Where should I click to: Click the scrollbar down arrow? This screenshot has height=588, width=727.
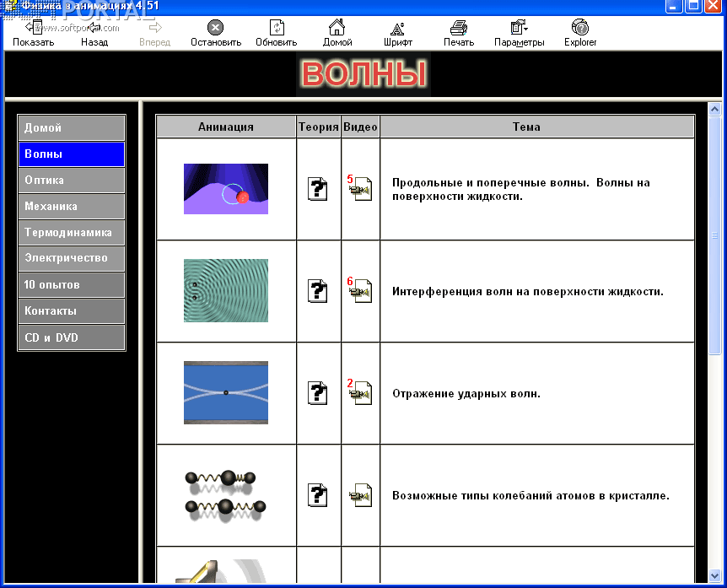(714, 576)
